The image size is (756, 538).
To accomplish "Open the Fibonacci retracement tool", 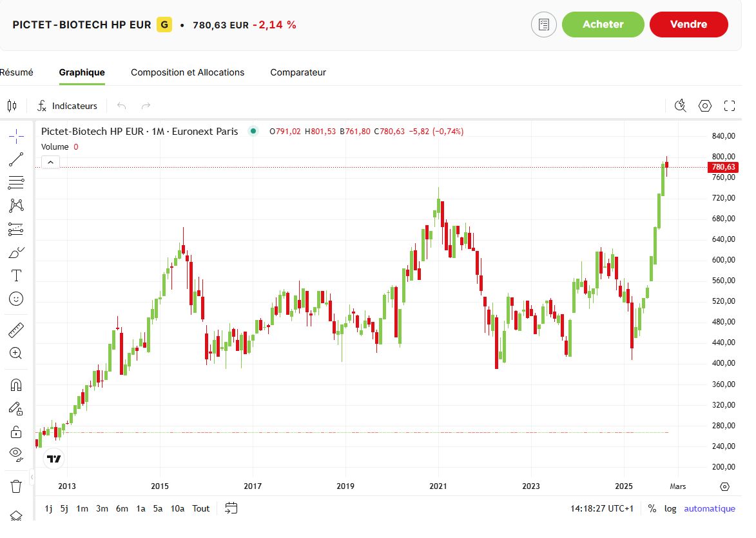I will (16, 183).
